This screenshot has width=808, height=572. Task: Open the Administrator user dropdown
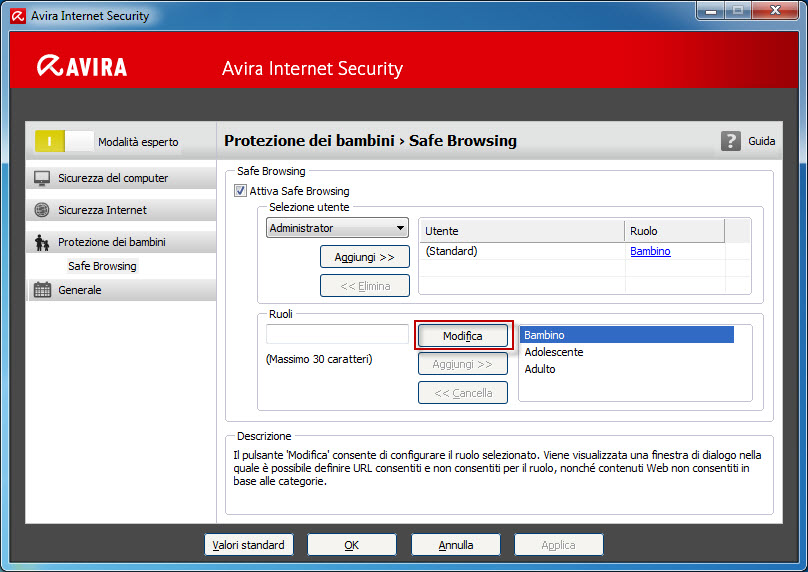tap(338, 228)
